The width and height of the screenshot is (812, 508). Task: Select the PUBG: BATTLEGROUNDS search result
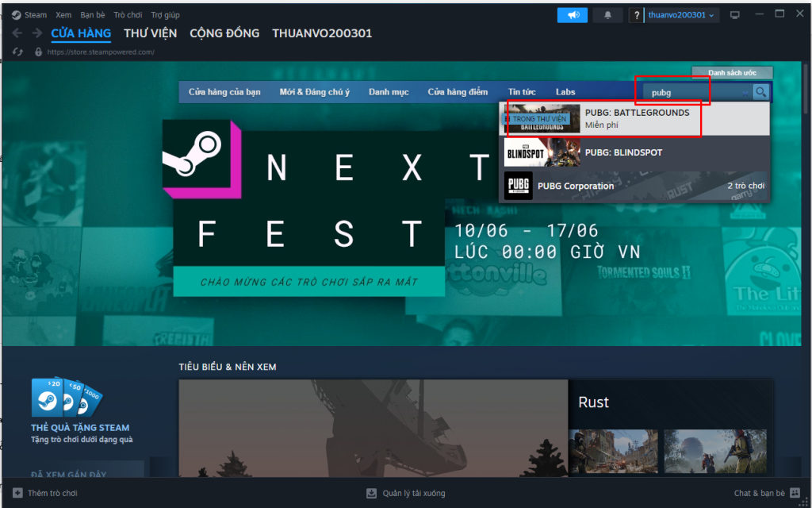634,119
